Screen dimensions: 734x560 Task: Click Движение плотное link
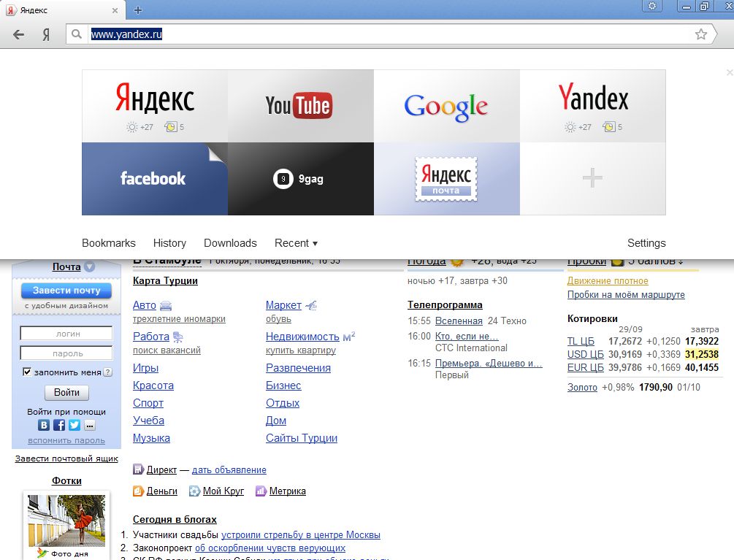pos(608,280)
